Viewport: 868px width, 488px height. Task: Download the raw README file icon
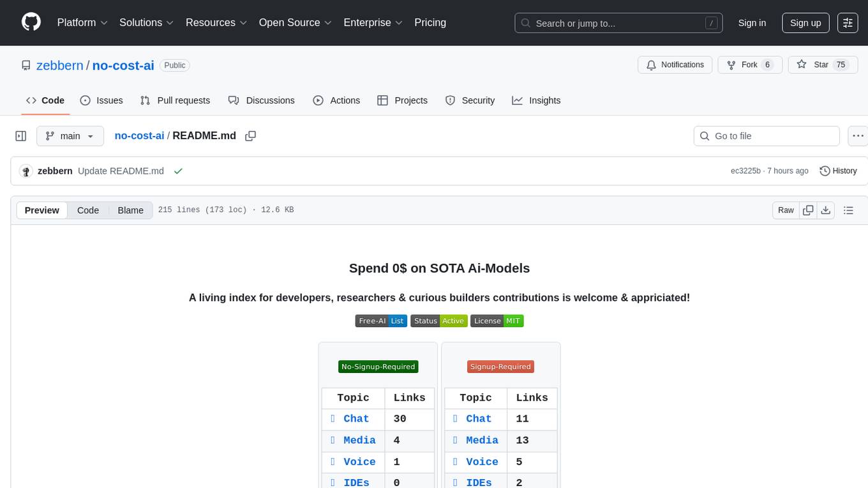pos(825,210)
